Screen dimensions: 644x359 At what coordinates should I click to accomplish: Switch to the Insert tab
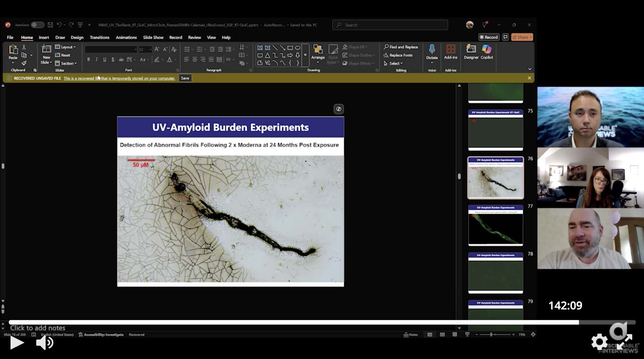pyautogui.click(x=44, y=37)
